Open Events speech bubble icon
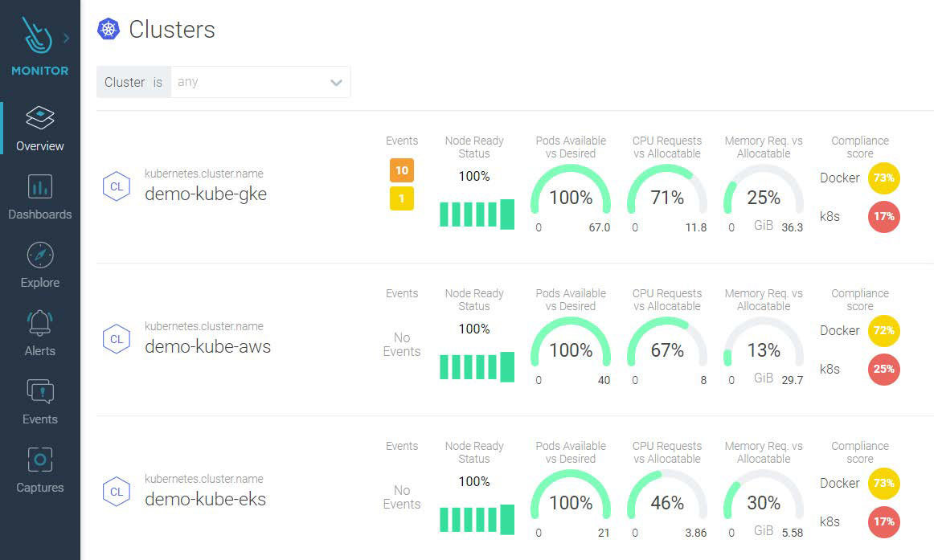Screen dimensions: 934x560 click(40, 391)
